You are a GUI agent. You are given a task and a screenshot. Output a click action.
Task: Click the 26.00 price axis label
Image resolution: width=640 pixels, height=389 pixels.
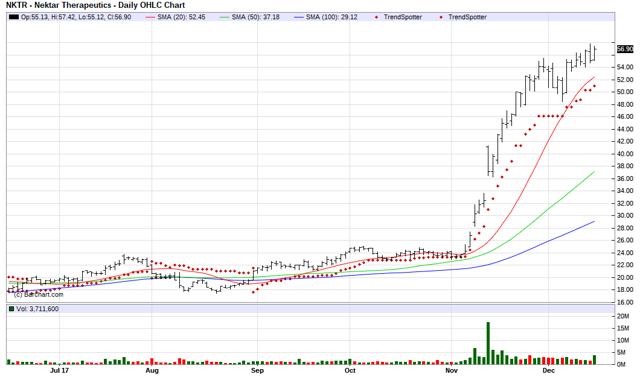[x=625, y=240]
